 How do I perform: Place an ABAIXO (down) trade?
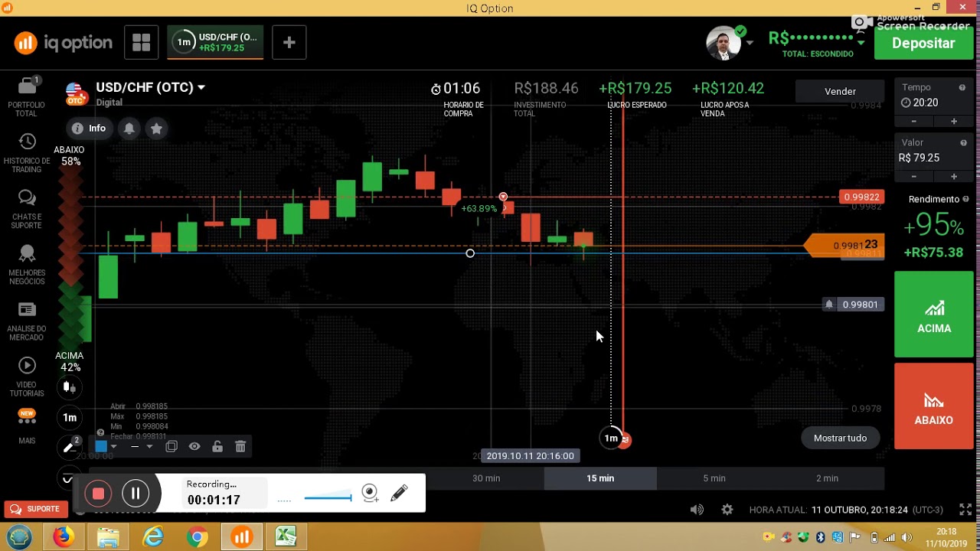point(934,406)
